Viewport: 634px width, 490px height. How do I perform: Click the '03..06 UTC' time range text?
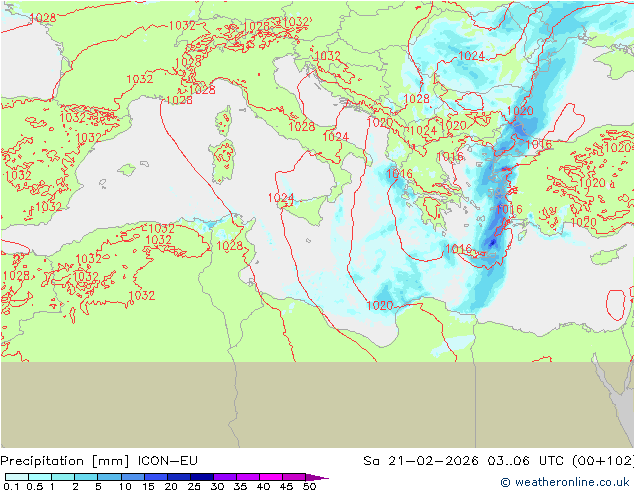click(x=526, y=461)
